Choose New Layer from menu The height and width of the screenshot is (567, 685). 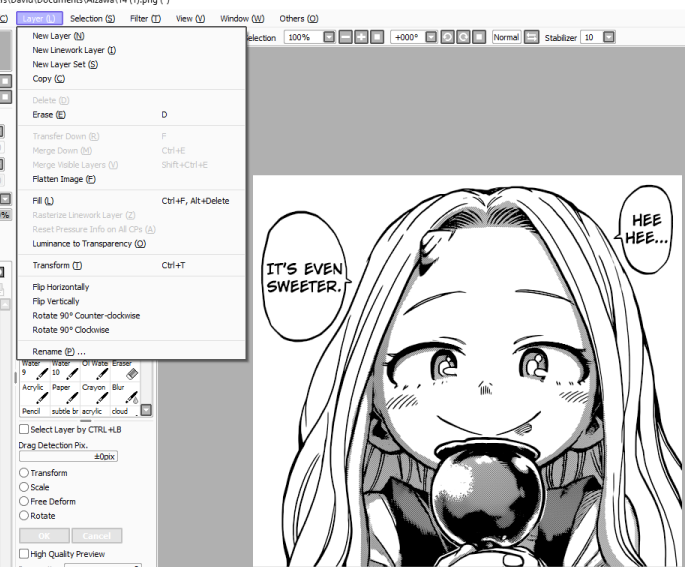click(131, 36)
